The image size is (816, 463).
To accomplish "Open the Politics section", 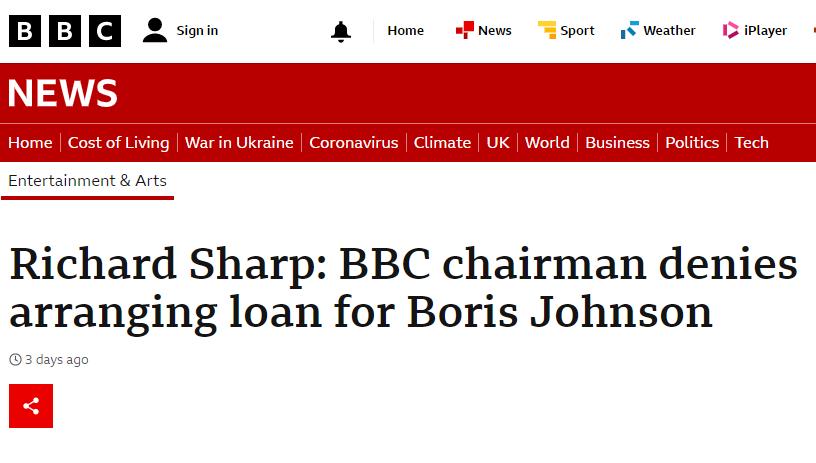I will [692, 142].
